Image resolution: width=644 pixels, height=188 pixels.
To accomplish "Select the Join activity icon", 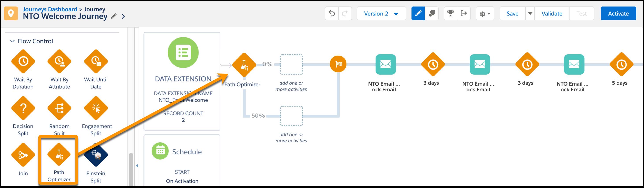I will (x=23, y=155).
